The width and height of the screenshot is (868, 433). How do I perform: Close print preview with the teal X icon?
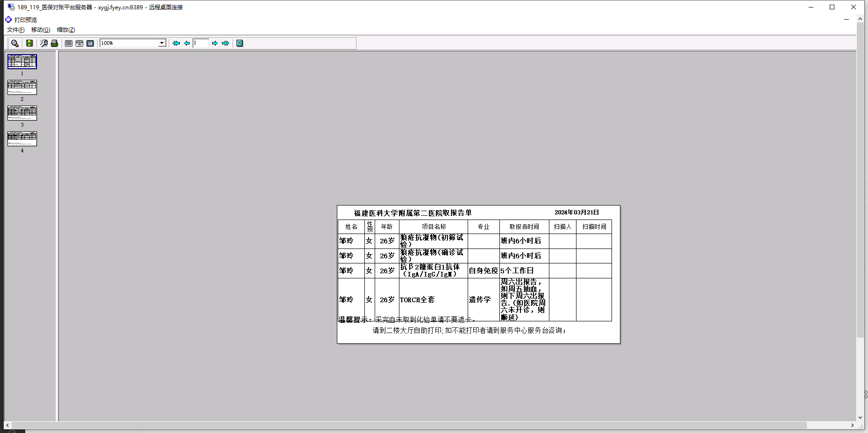[240, 43]
